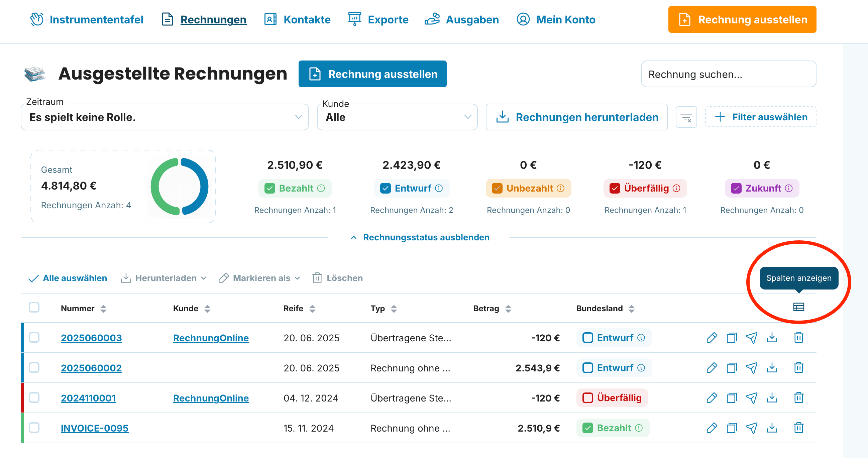Click the clear filters icon button

pyautogui.click(x=686, y=117)
